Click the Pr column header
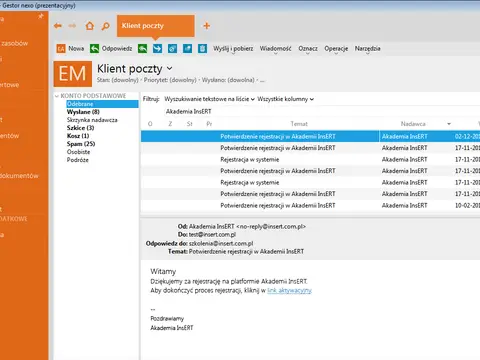This screenshot has width=480, height=360. click(x=209, y=124)
